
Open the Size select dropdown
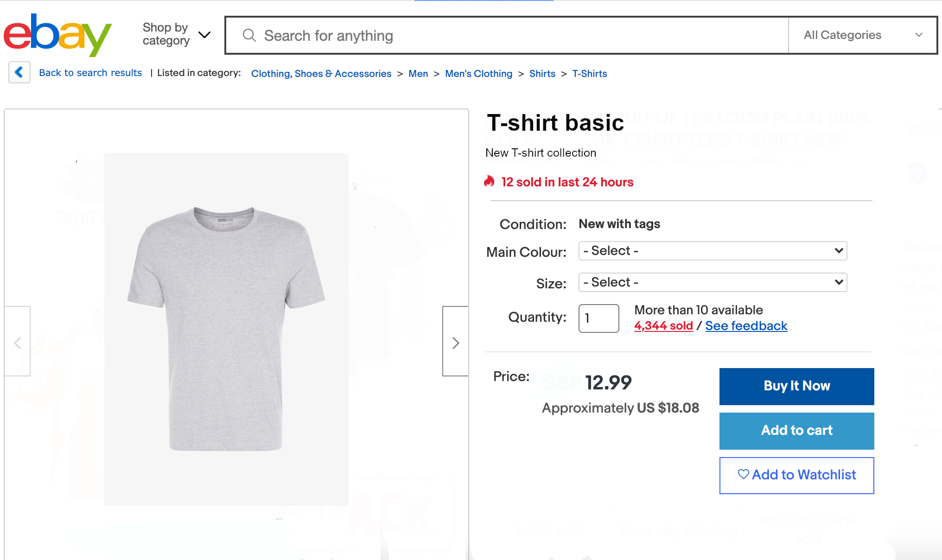tap(713, 282)
